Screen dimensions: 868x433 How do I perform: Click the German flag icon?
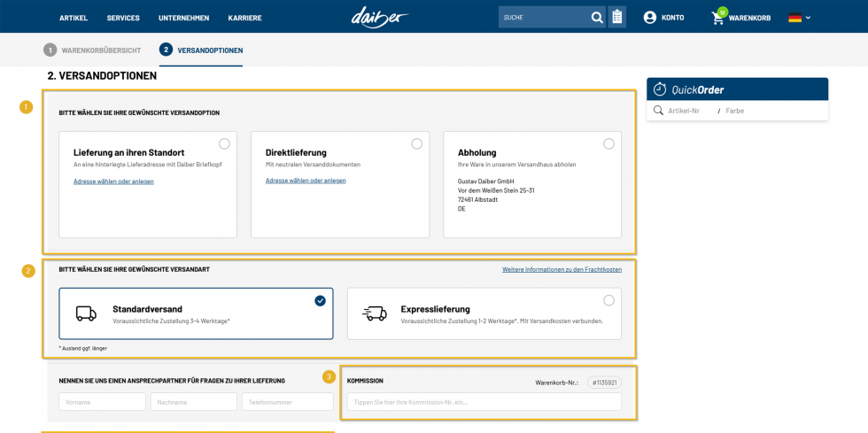coord(795,18)
